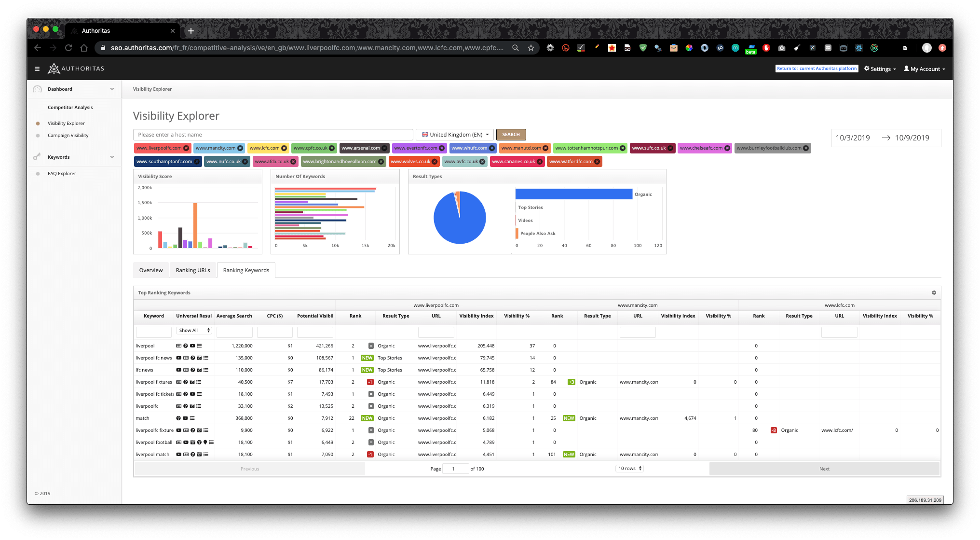
Task: Open Visibility Explorer in sidebar
Action: [x=66, y=124]
